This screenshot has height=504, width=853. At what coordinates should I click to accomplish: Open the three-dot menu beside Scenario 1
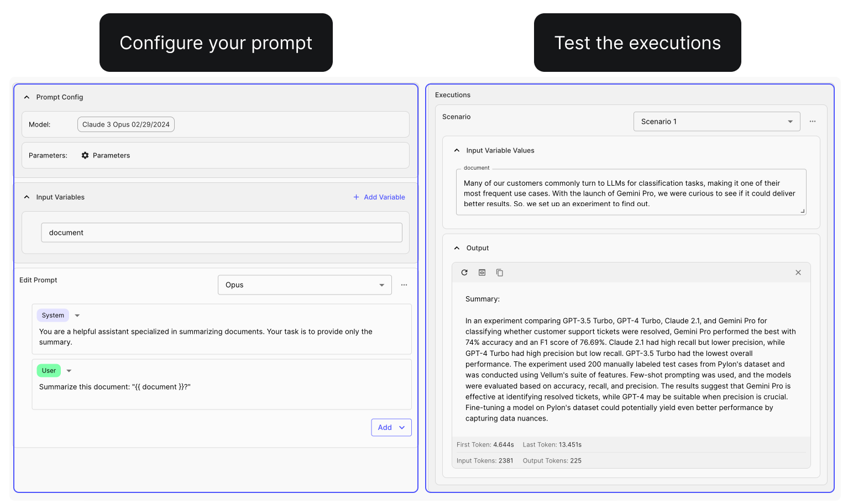pos(813,121)
